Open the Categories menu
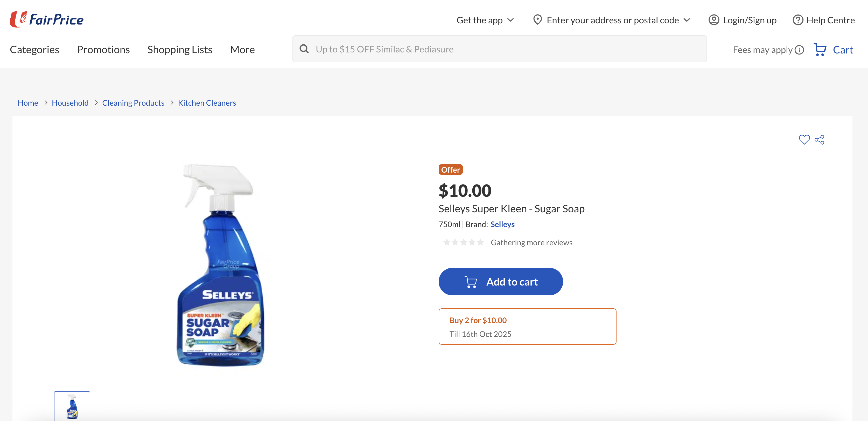The height and width of the screenshot is (421, 868). point(34,50)
